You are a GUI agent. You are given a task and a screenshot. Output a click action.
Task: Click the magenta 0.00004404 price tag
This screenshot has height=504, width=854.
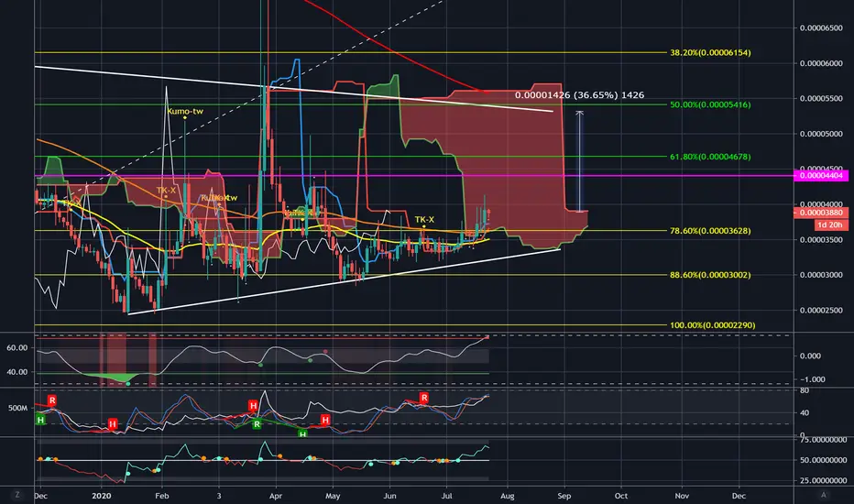821,175
